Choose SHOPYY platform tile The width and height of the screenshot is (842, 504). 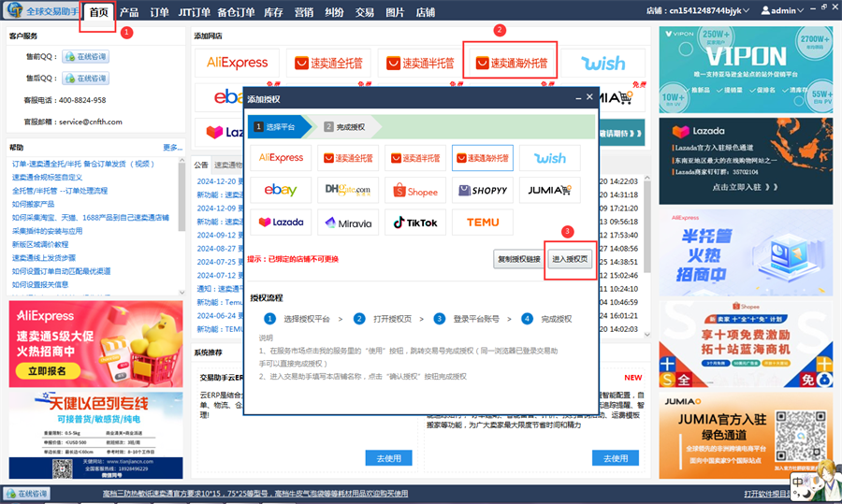point(482,190)
